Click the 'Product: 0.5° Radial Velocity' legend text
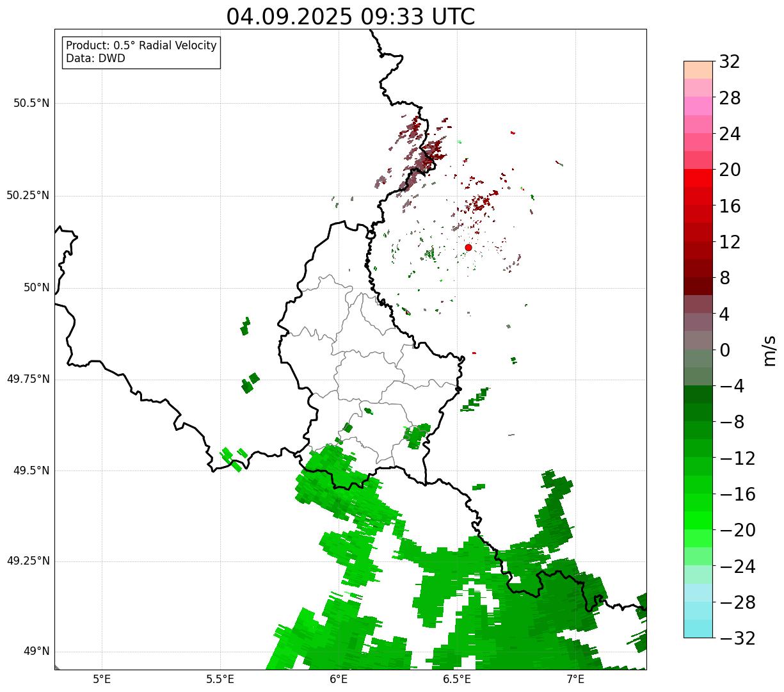Viewport: 784px width, 692px height. (x=141, y=46)
